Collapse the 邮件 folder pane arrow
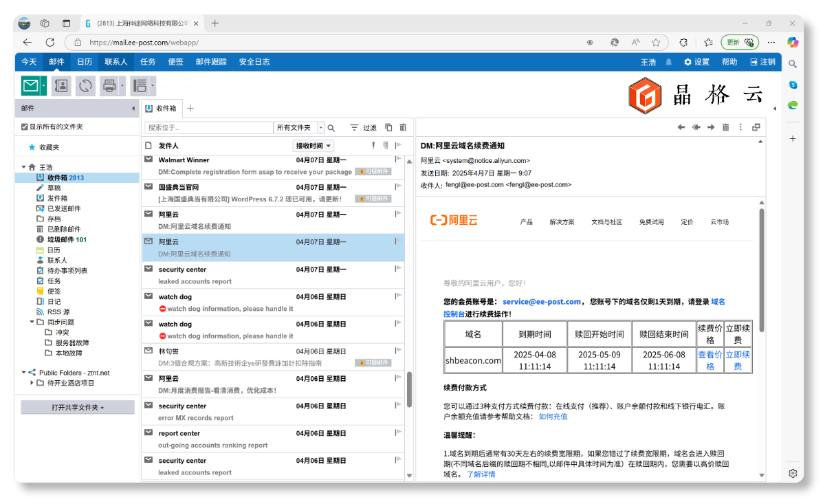Image resolution: width=825 pixels, height=504 pixels. [133, 109]
